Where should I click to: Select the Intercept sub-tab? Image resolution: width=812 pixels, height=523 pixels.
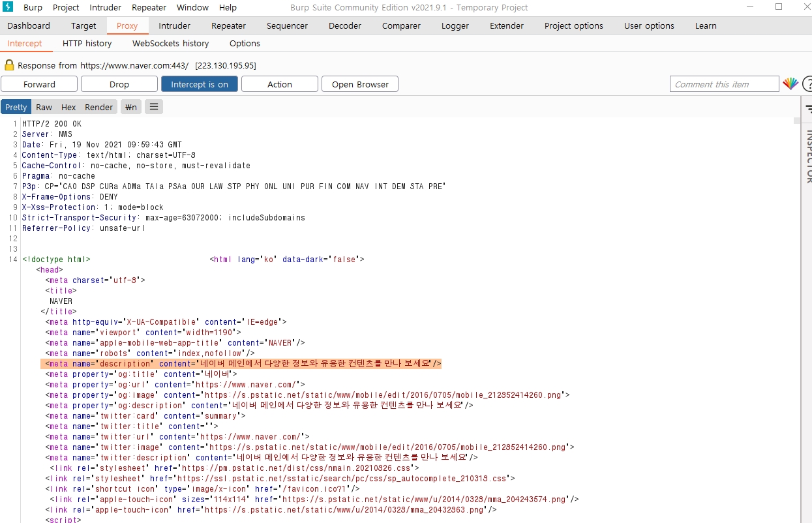click(x=25, y=43)
